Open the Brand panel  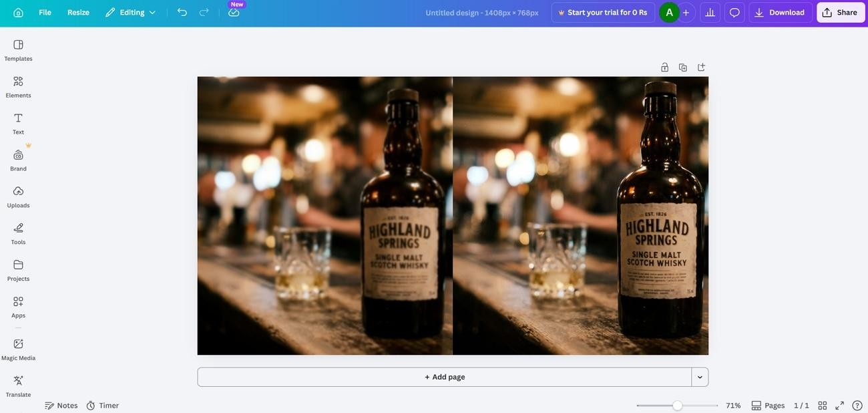(18, 160)
